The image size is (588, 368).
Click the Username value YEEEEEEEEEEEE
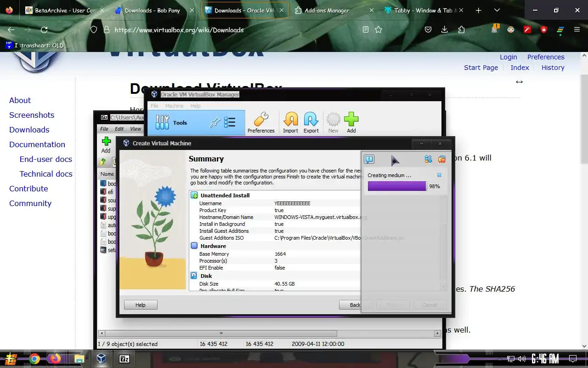tap(292, 203)
